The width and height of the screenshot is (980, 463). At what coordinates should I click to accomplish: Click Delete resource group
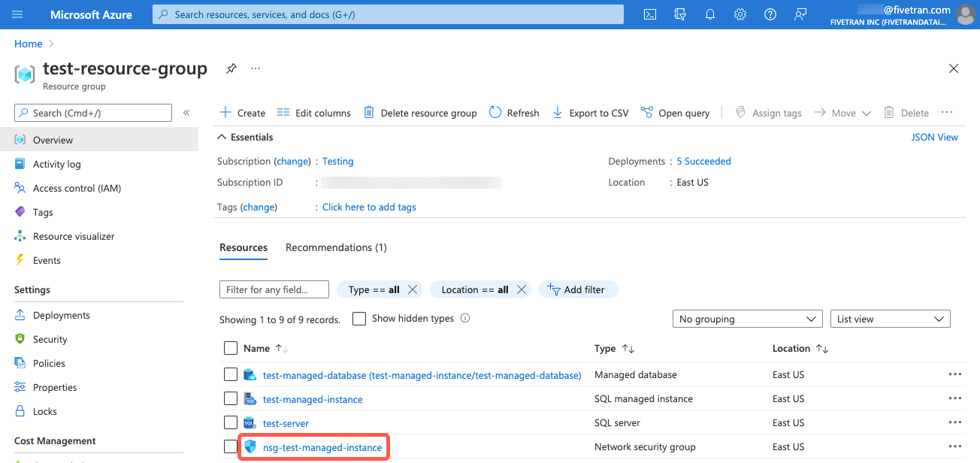point(420,113)
